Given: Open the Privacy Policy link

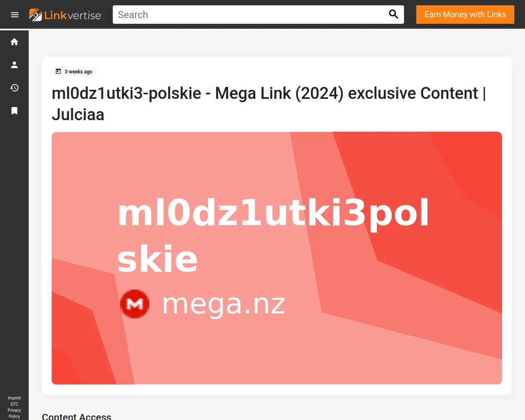Looking at the screenshot, I should click(14, 413).
